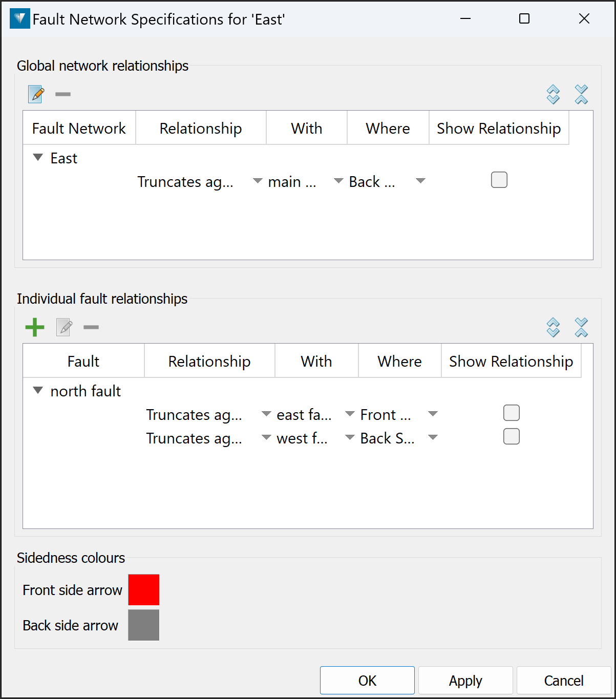
Task: Open the 'main ...' With dropdown for East
Action: coord(338,181)
